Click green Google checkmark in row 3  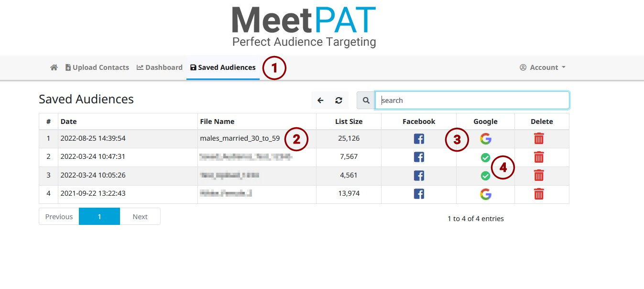(485, 176)
